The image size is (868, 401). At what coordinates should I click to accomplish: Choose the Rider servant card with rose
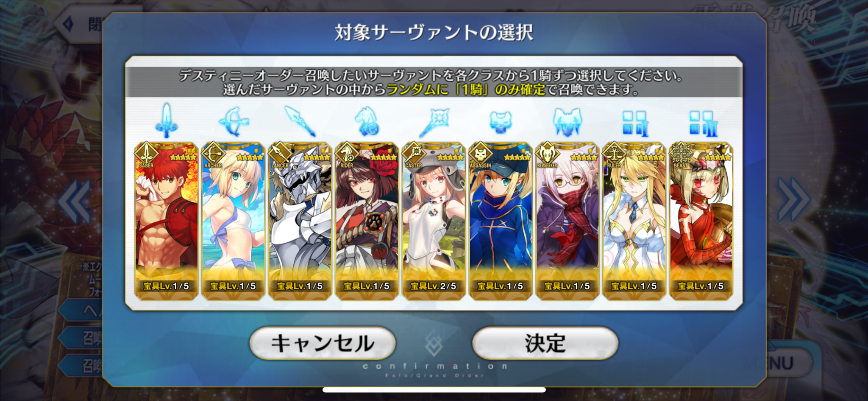point(367,221)
